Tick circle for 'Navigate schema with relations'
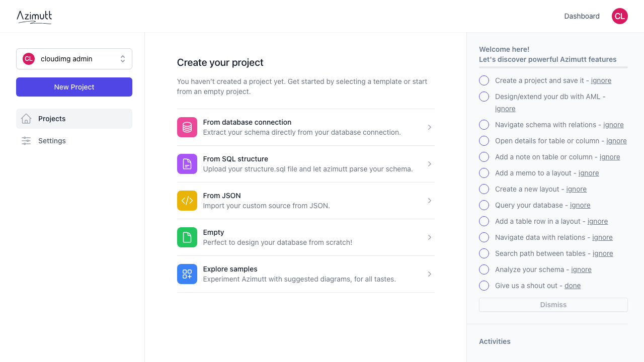The image size is (644, 362). click(x=484, y=125)
